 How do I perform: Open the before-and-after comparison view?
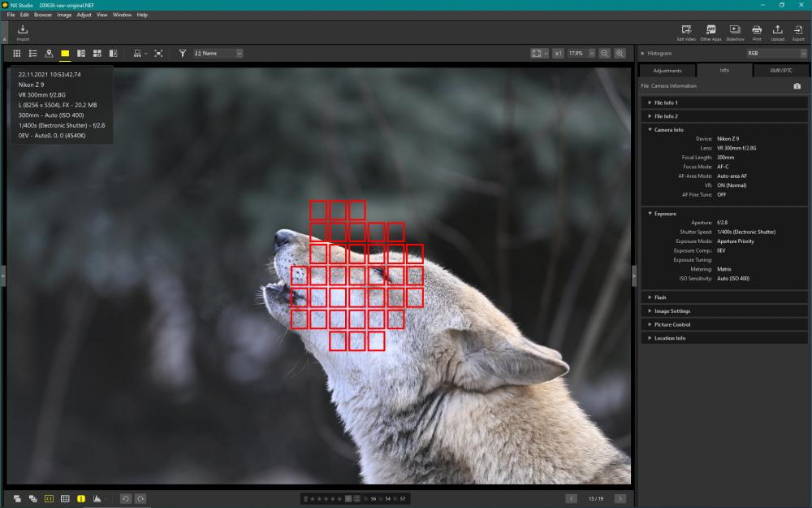coord(113,54)
